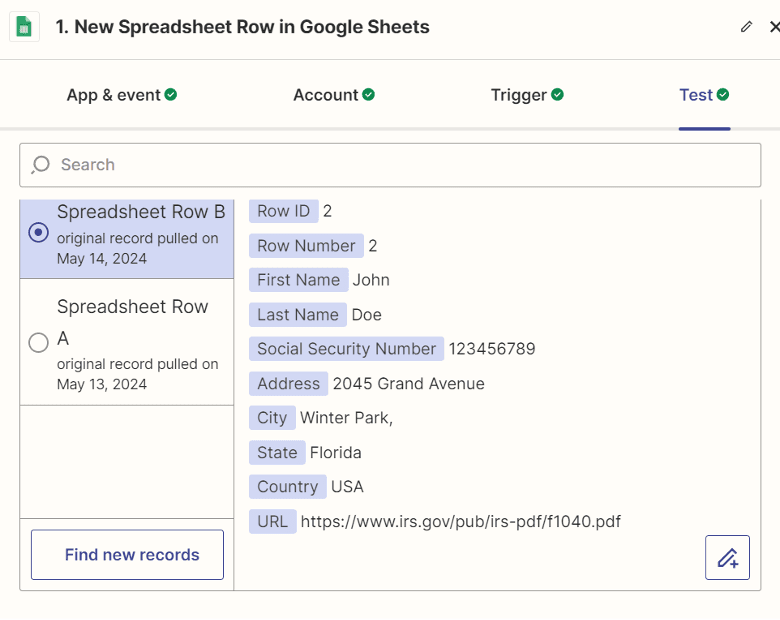Screen dimensions: 780x620
Task: Click the search magnifier icon
Action: click(x=40, y=165)
